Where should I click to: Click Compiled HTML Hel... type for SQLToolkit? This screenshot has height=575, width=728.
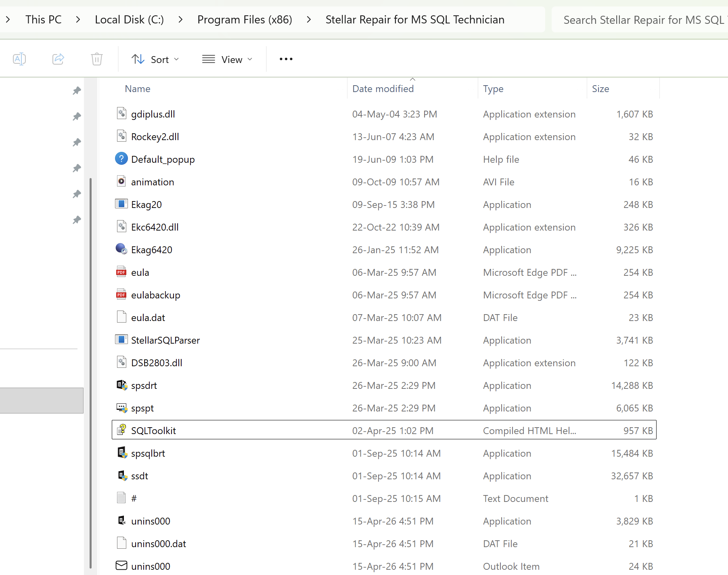click(529, 431)
